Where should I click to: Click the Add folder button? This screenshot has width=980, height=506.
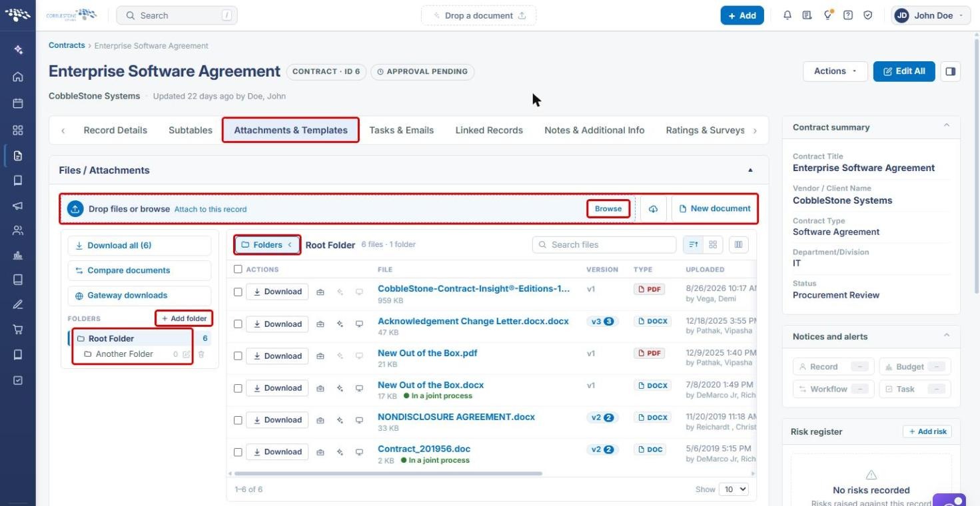click(x=185, y=319)
